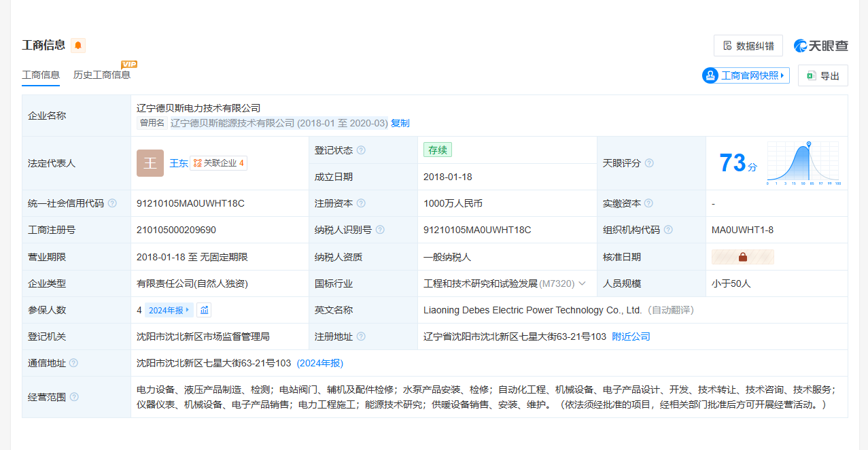868x450 pixels.
Task: Click the chart icon beside 2024年报
Action: (x=205, y=310)
